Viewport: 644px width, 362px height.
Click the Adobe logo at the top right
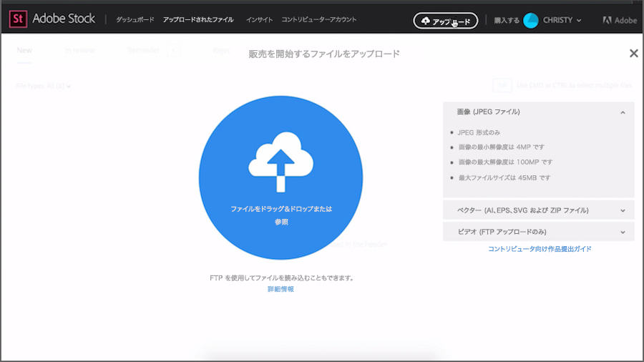tap(620, 20)
